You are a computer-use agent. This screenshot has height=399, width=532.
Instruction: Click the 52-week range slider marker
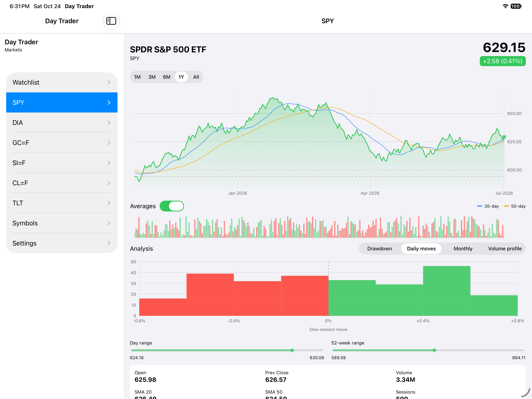pyautogui.click(x=434, y=350)
